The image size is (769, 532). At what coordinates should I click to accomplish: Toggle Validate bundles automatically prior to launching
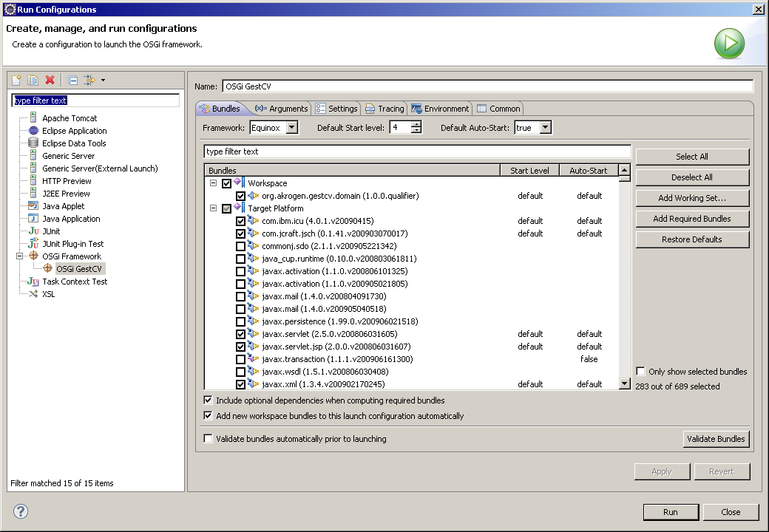(x=208, y=439)
